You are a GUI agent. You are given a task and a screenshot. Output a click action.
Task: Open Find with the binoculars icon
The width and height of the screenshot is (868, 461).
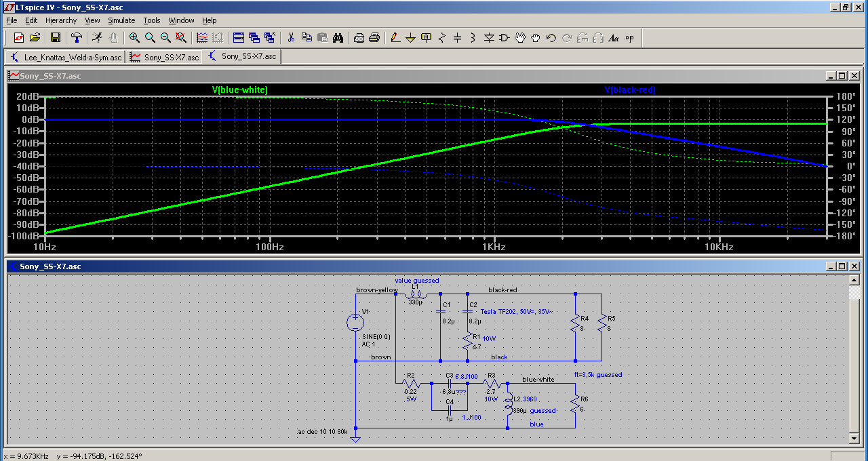[338, 37]
